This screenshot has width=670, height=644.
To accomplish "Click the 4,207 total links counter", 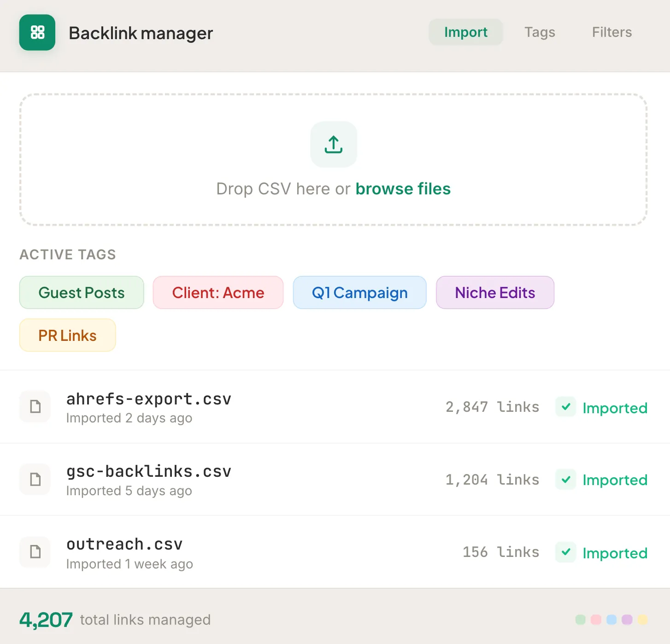I will point(46,620).
